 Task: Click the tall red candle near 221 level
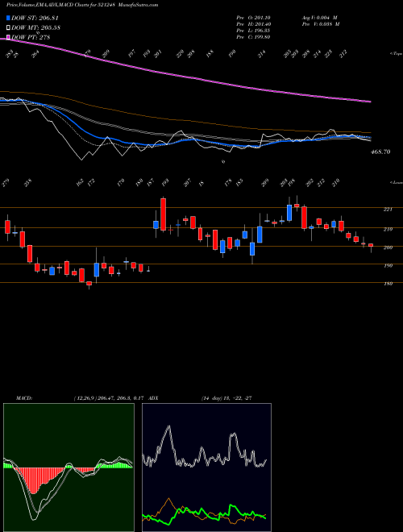[163, 214]
